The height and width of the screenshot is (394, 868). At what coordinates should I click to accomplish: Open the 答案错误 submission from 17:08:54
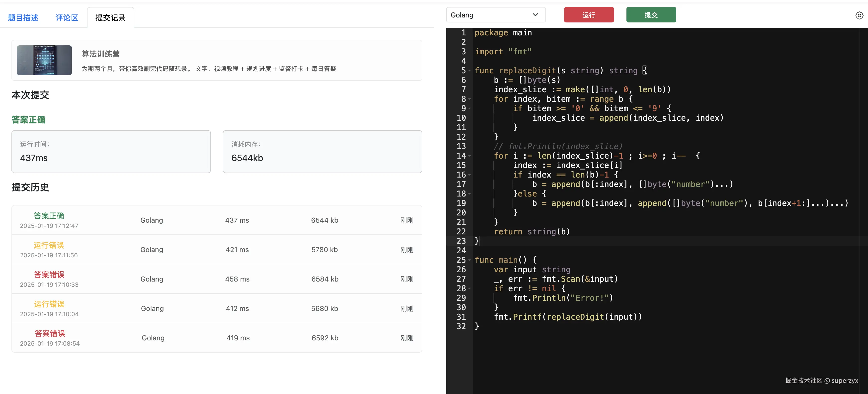(50, 334)
